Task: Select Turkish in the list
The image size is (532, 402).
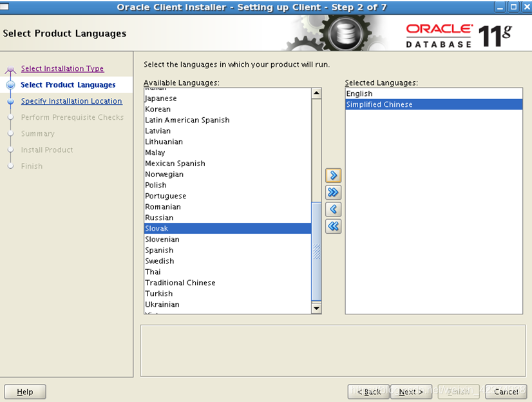Action: [227, 294]
